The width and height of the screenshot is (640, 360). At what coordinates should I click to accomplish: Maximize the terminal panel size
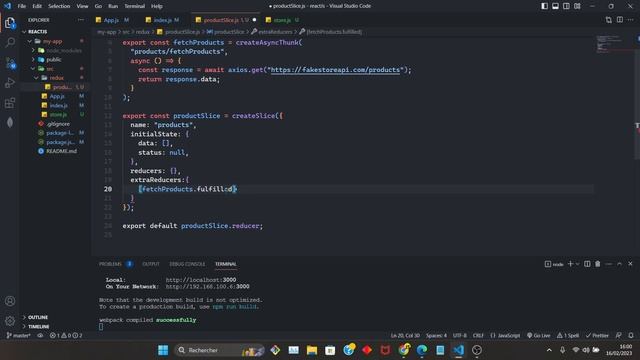(619, 264)
